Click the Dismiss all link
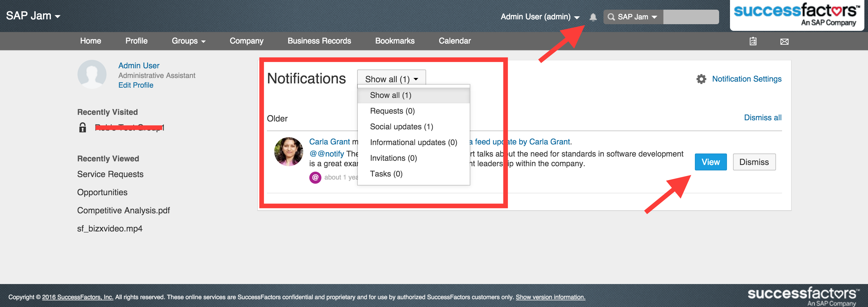868x307 pixels. 763,118
